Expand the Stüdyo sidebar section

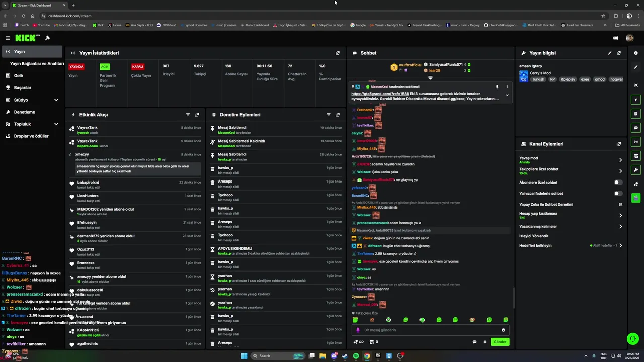point(56,100)
